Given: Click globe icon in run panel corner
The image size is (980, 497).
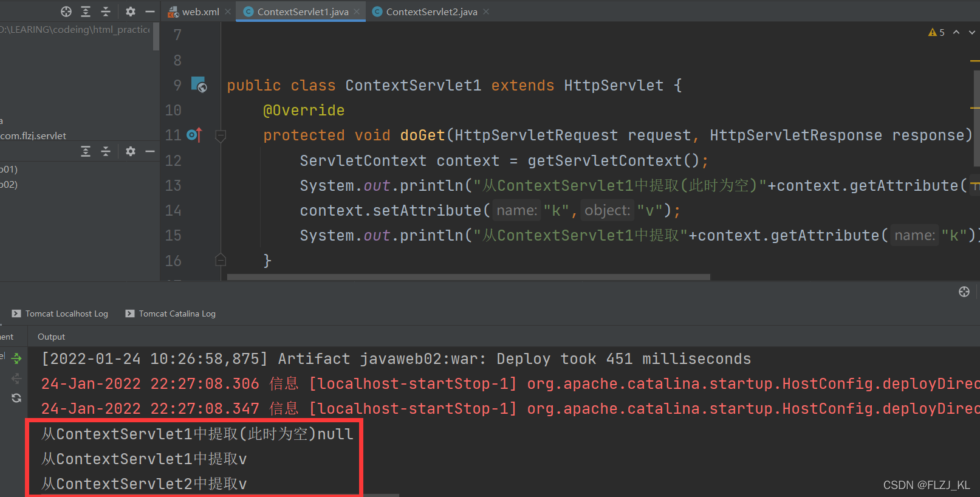Looking at the screenshot, I should (x=964, y=292).
